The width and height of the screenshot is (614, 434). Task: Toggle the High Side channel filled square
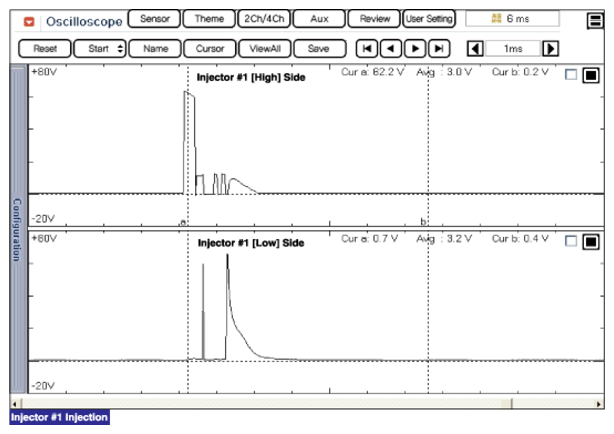[589, 75]
